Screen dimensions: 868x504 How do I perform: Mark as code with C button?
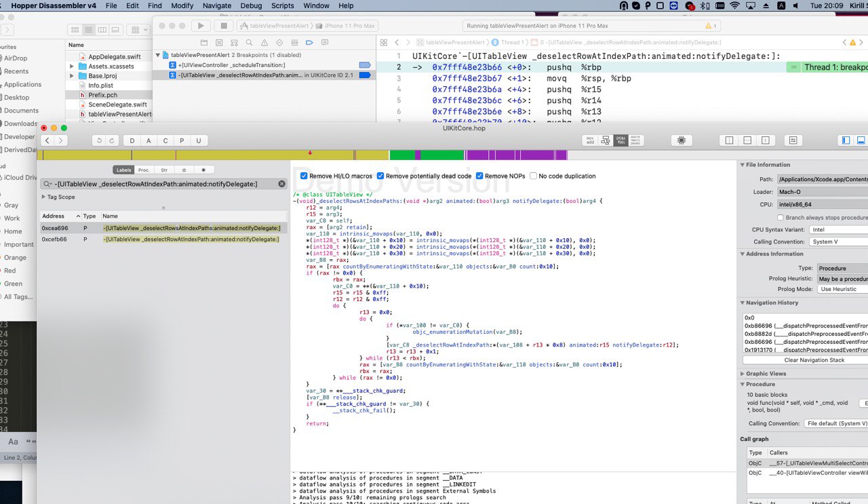tap(165, 140)
